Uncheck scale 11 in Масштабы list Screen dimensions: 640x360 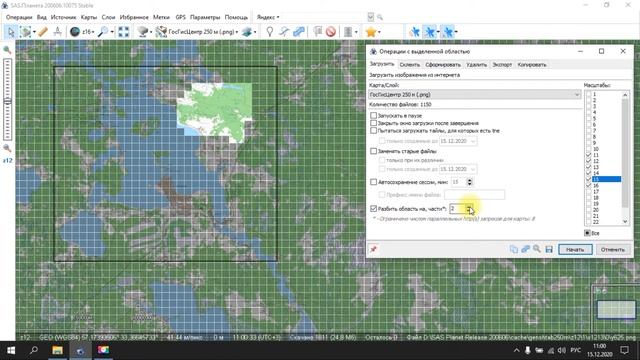point(588,155)
